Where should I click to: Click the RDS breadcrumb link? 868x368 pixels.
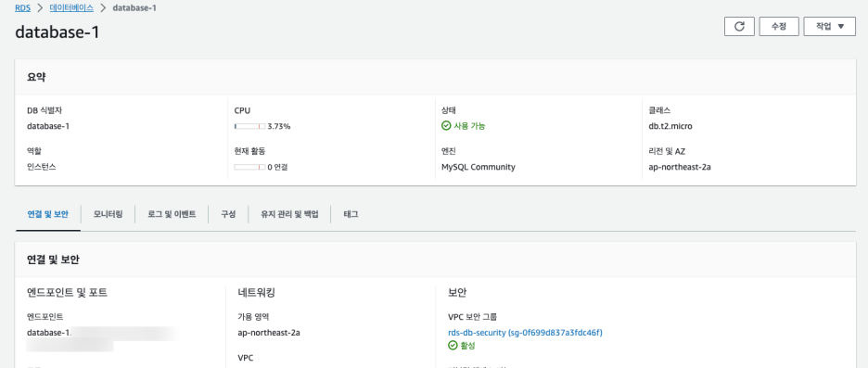click(22, 8)
